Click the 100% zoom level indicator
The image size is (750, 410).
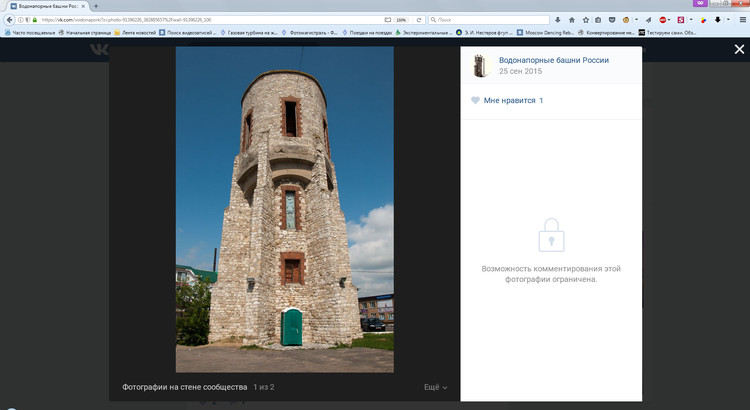point(401,20)
